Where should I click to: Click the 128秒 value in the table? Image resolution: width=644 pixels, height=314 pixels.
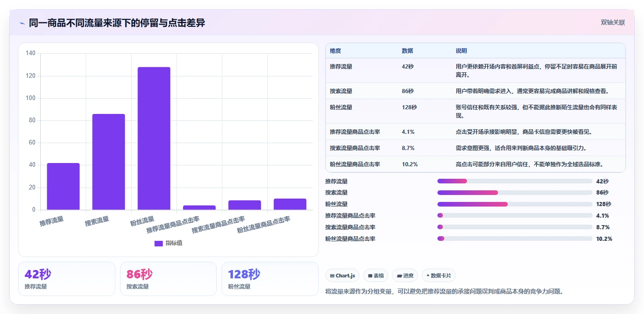[409, 107]
